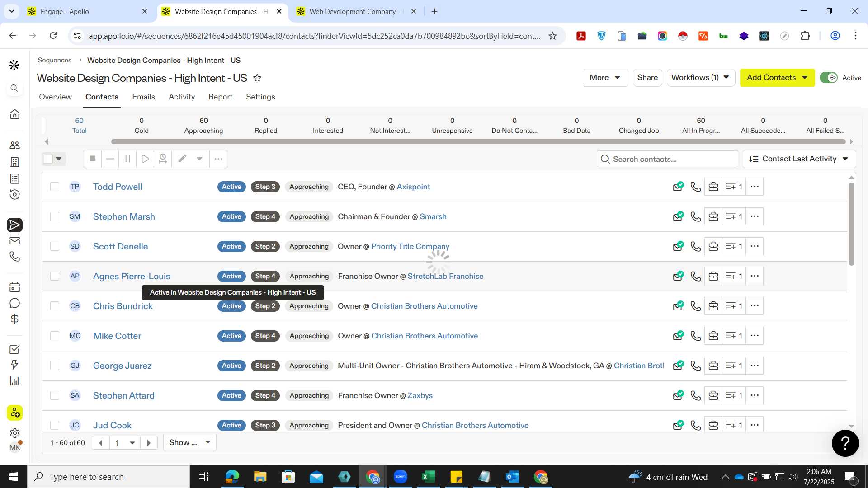Click the Share button
The image size is (868, 488).
tap(647, 78)
